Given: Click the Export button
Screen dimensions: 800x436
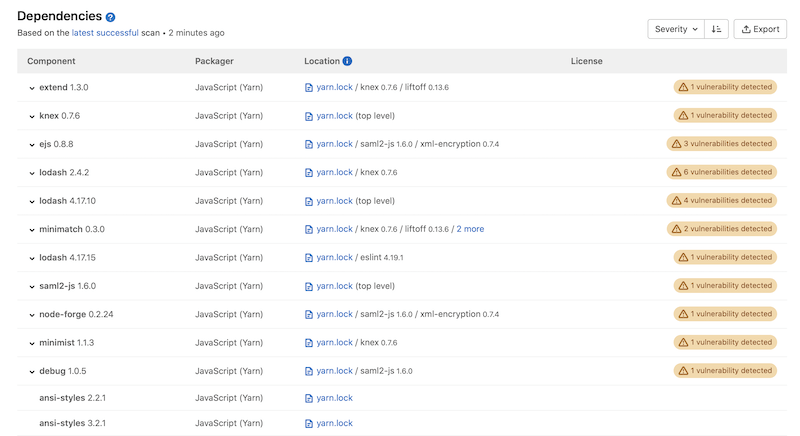Looking at the screenshot, I should [x=760, y=29].
